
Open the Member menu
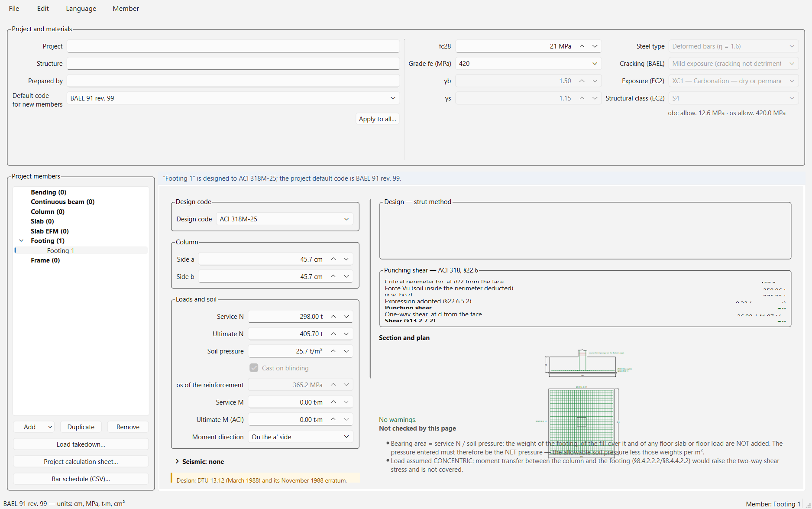point(126,9)
